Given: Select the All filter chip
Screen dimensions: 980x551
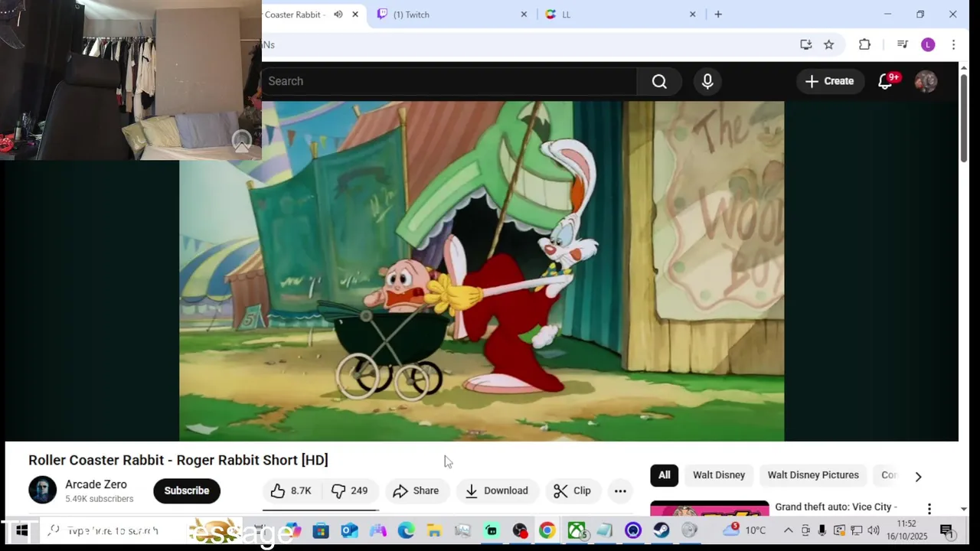Looking at the screenshot, I should (665, 475).
